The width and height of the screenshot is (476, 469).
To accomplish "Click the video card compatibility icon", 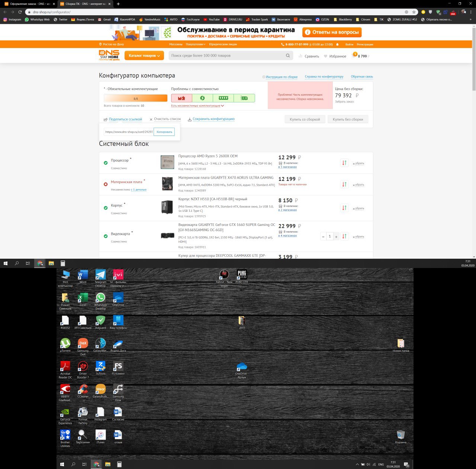I will (x=244, y=98).
